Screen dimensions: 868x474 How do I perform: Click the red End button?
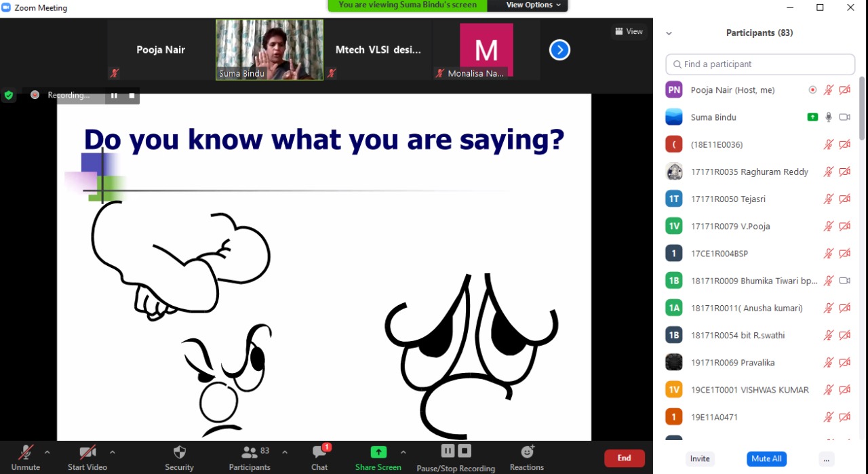624,458
